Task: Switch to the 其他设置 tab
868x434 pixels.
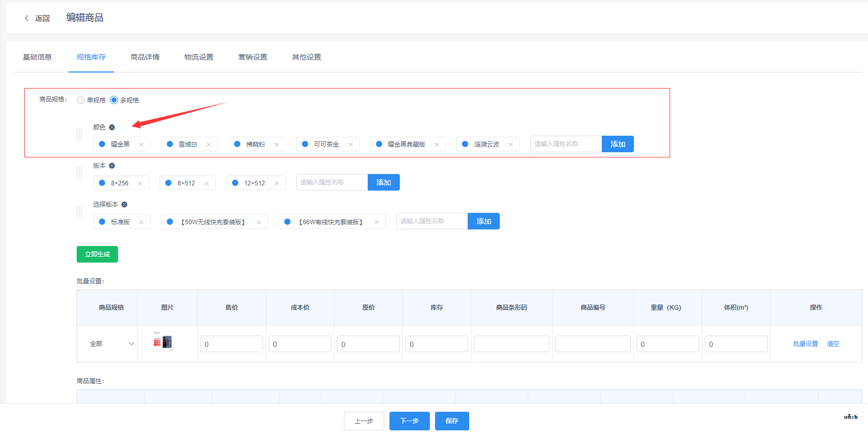Action: tap(307, 57)
